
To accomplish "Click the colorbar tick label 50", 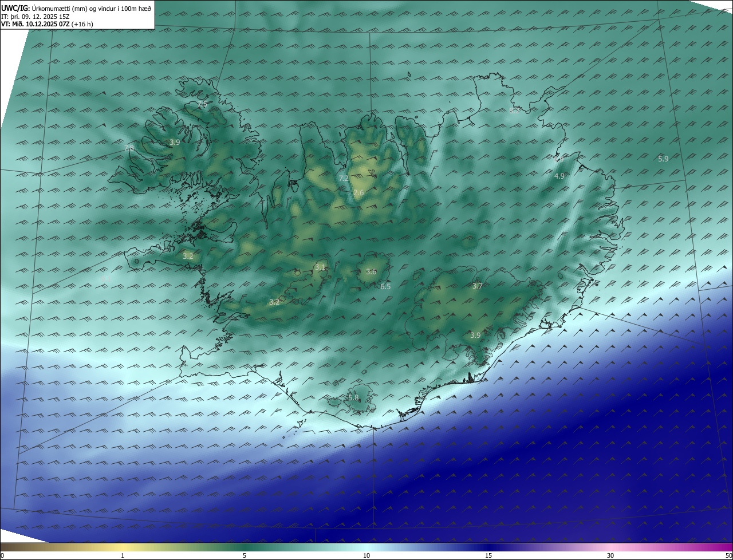I will coord(728,555).
